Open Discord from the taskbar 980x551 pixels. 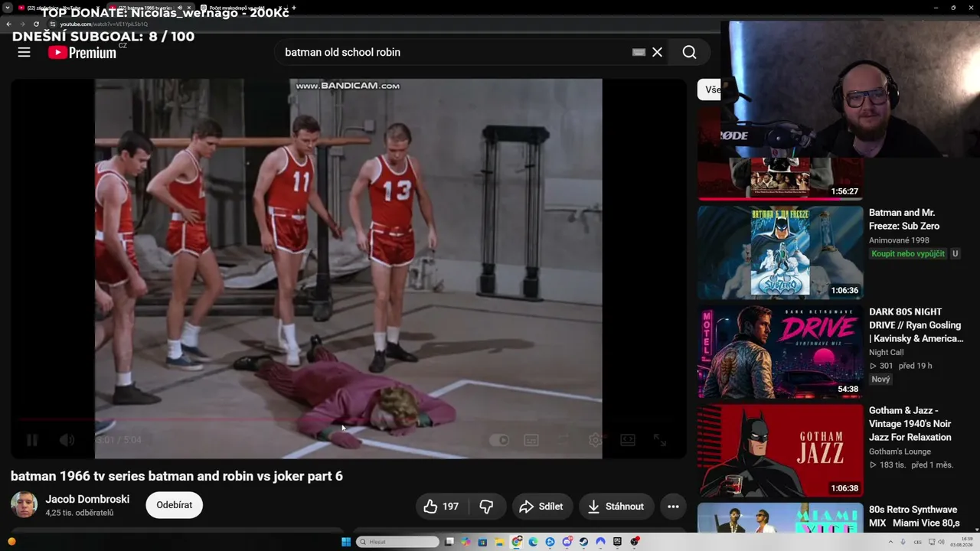pos(567,542)
